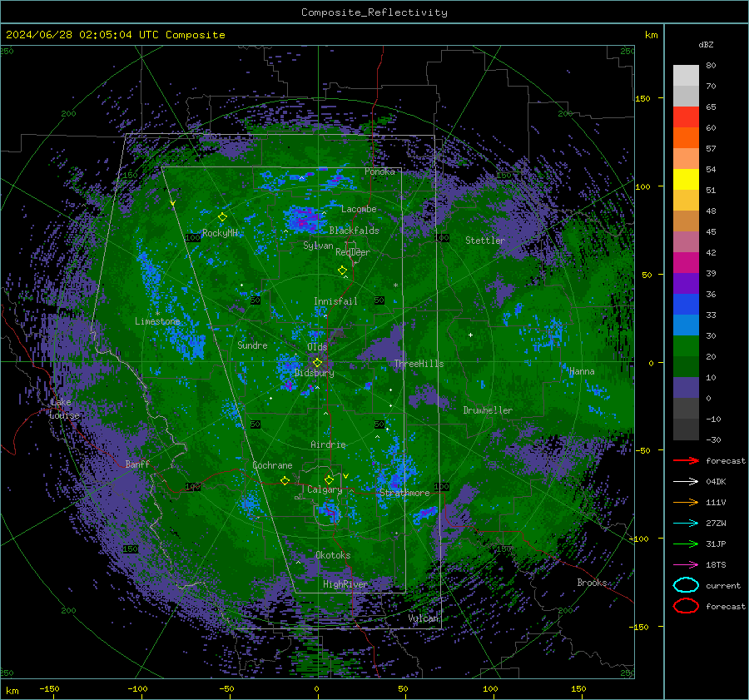
Task: Select the Airdrie label
Action: (x=328, y=444)
